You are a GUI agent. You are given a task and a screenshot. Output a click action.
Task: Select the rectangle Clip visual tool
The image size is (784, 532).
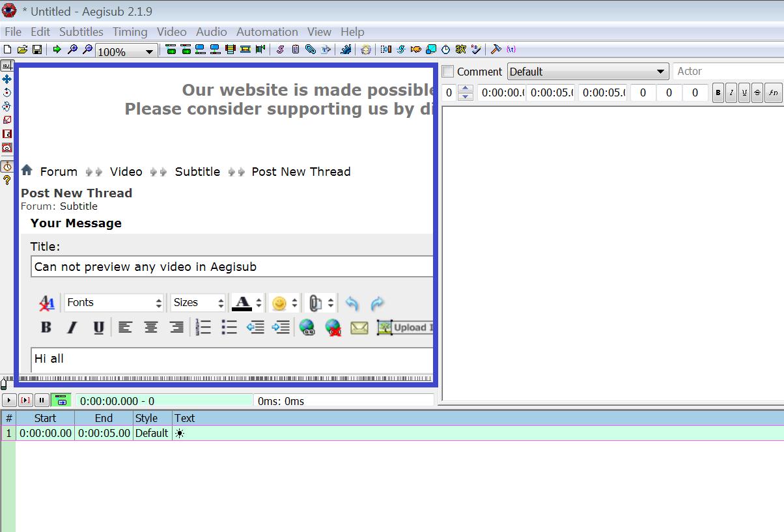(7, 133)
